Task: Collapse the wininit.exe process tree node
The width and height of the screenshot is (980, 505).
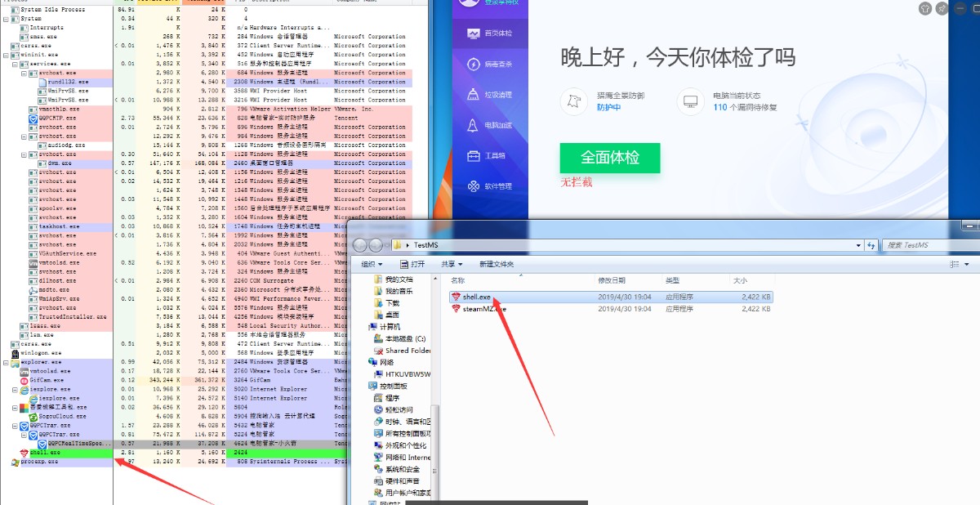Action: (x=6, y=54)
